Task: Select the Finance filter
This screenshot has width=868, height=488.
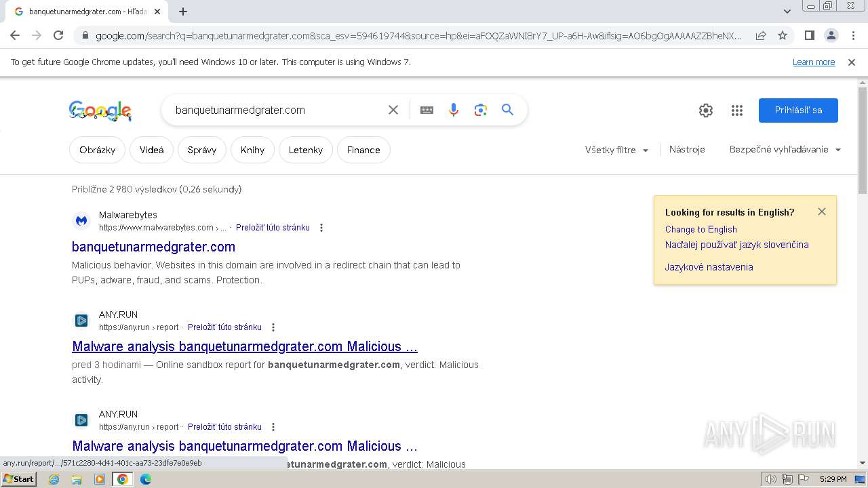Action: point(363,150)
